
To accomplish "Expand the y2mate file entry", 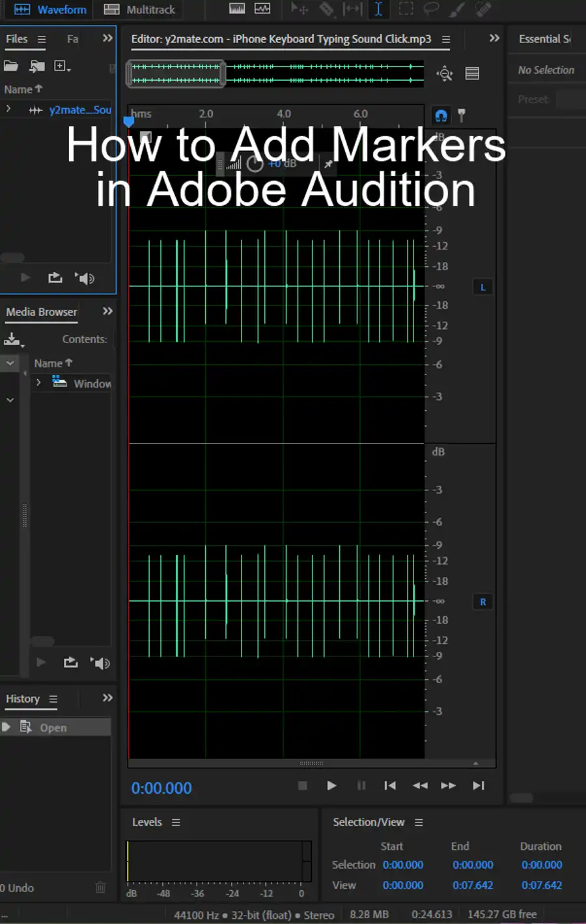I will coord(8,109).
